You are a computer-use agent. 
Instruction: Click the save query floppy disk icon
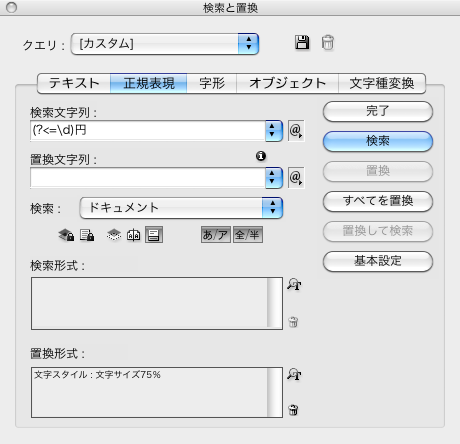302,43
